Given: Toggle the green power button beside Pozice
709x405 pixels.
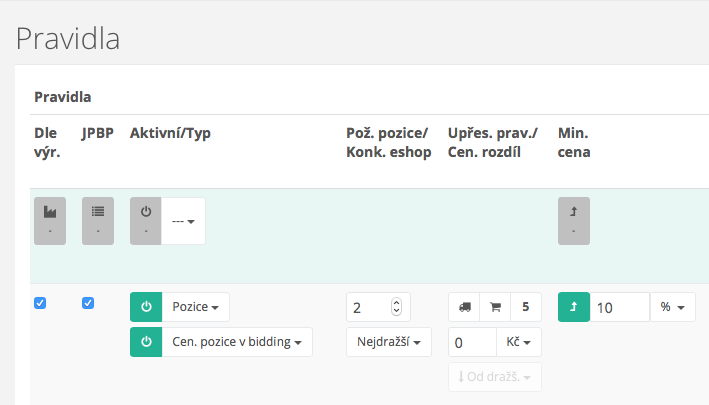Looking at the screenshot, I should [146, 307].
